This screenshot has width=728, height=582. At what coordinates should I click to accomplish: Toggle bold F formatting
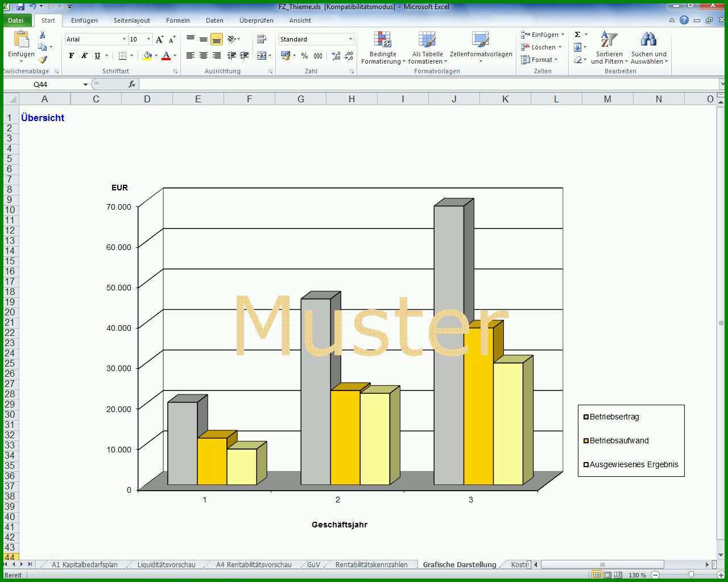tap(71, 56)
